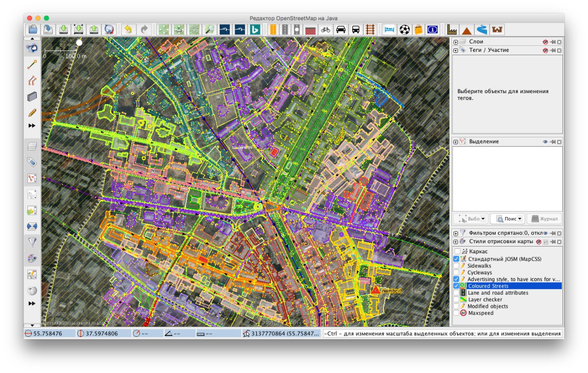This screenshot has width=588, height=373.
Task: Enable the Sidewalks style checkbox
Action: pos(457,266)
